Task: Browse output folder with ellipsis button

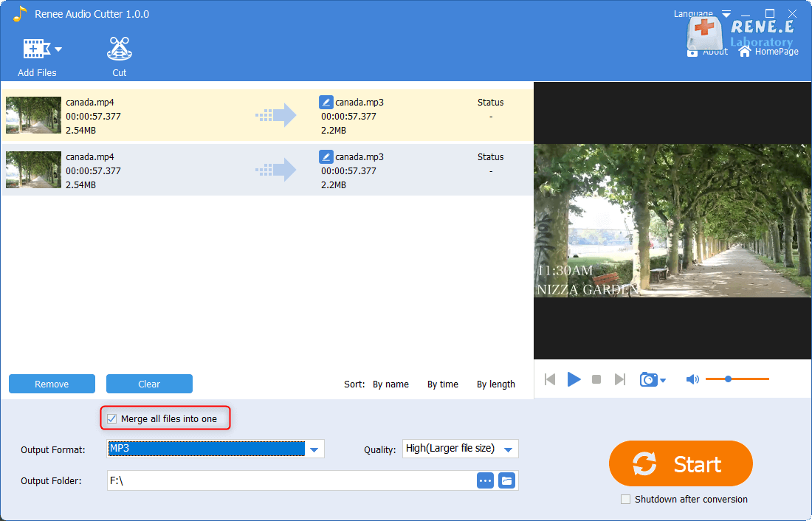Action: click(x=485, y=480)
